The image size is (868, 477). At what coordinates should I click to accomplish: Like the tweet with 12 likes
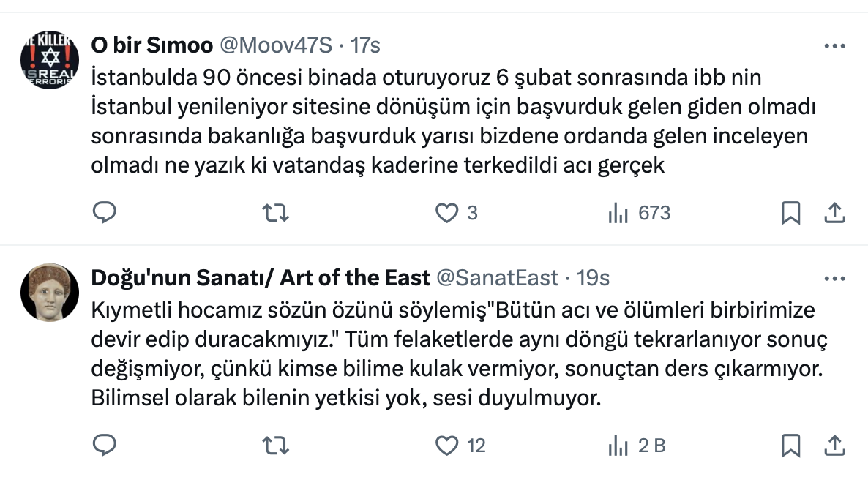pyautogui.click(x=446, y=445)
